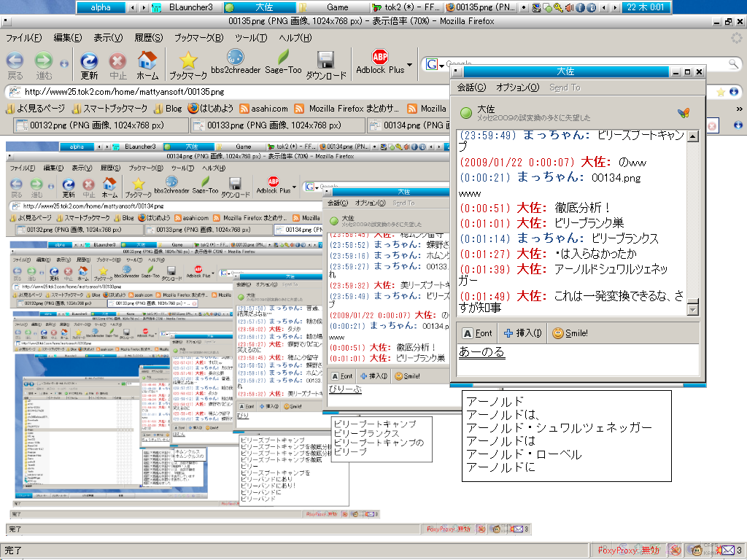Screen dimensions: 747x560
Task: Select アーノルド・ローベル conversion candidate
Action: (524, 454)
